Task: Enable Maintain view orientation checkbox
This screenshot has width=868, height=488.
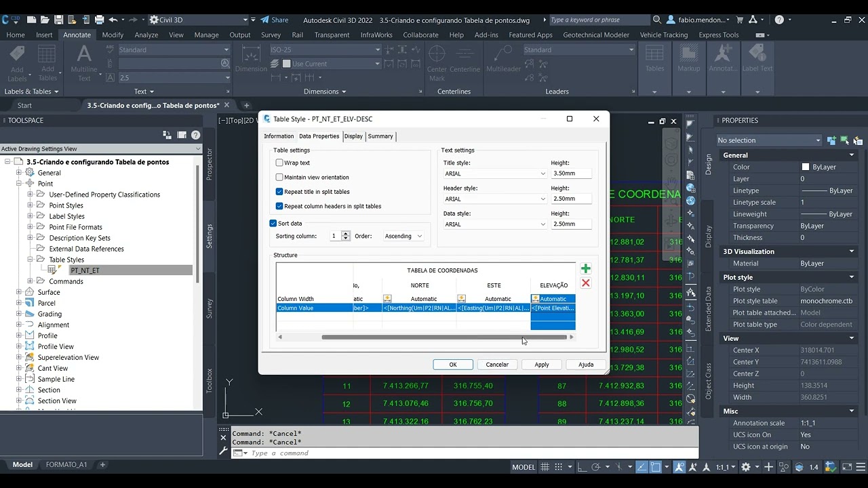Action: coord(279,178)
